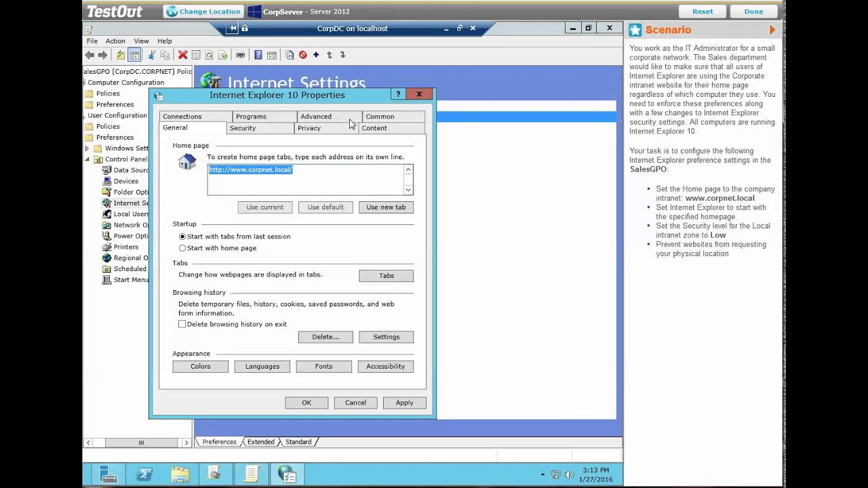Open the Colors appearance button

(x=200, y=367)
